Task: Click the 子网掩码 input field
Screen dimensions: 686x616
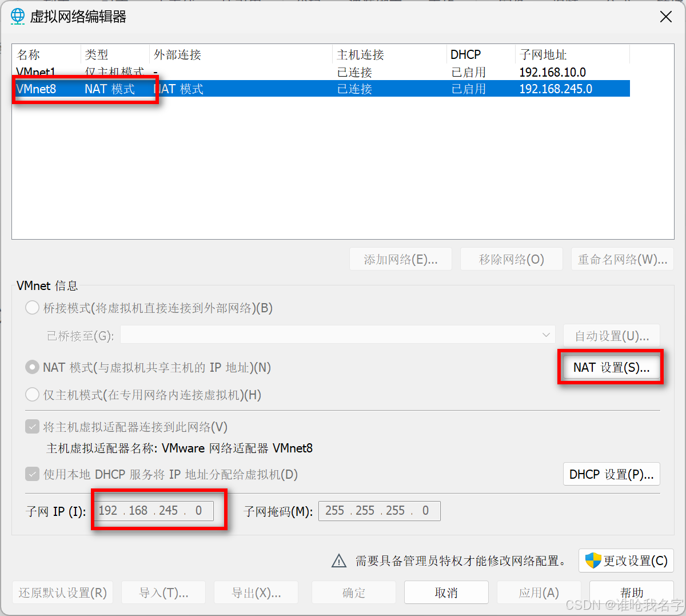Action: tap(380, 511)
